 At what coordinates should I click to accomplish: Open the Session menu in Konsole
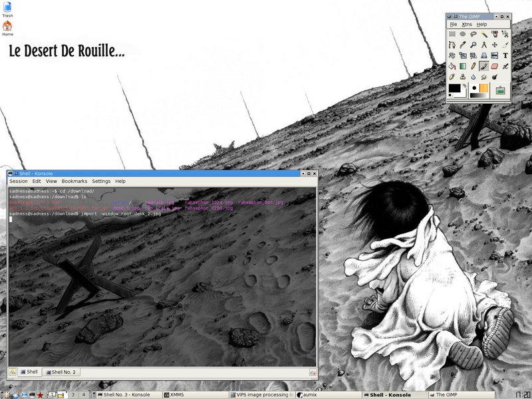tap(19, 181)
